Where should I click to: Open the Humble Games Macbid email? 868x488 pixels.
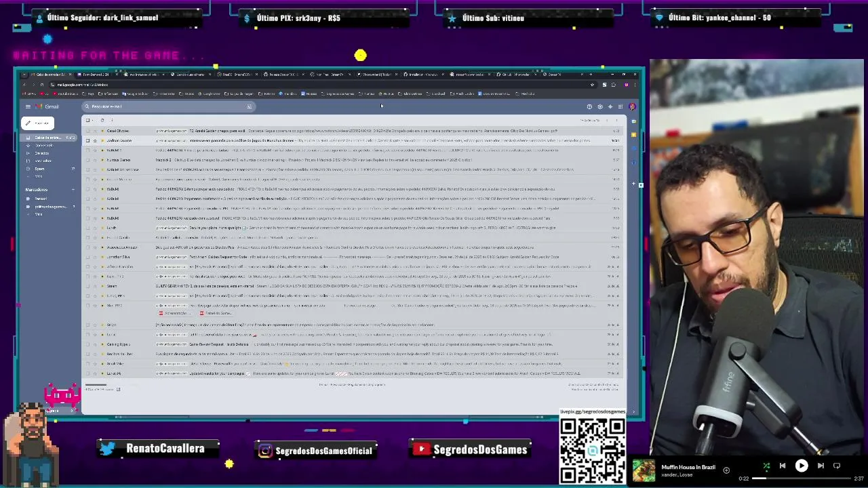[x=353, y=160]
